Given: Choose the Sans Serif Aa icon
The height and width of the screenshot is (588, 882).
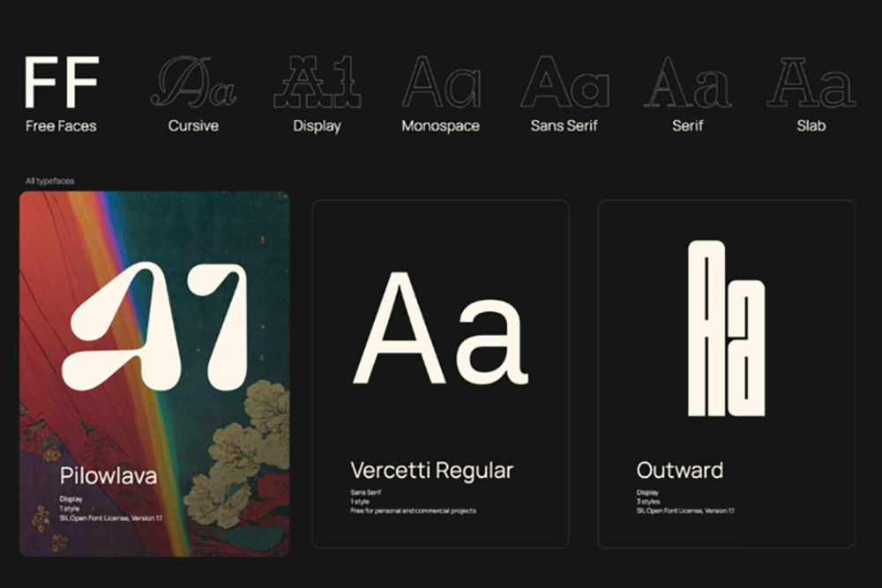Looking at the screenshot, I should [x=564, y=81].
